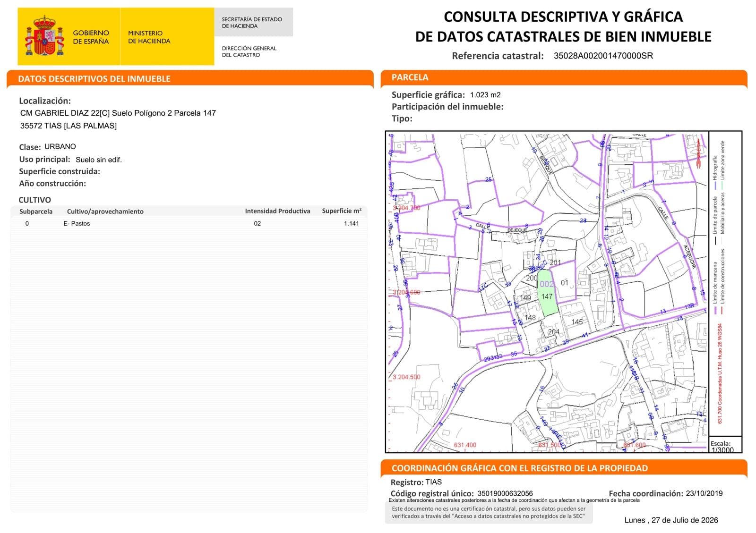Select the scale value "1/3000"
Screen dimensions: 756x533
[x=722, y=450]
